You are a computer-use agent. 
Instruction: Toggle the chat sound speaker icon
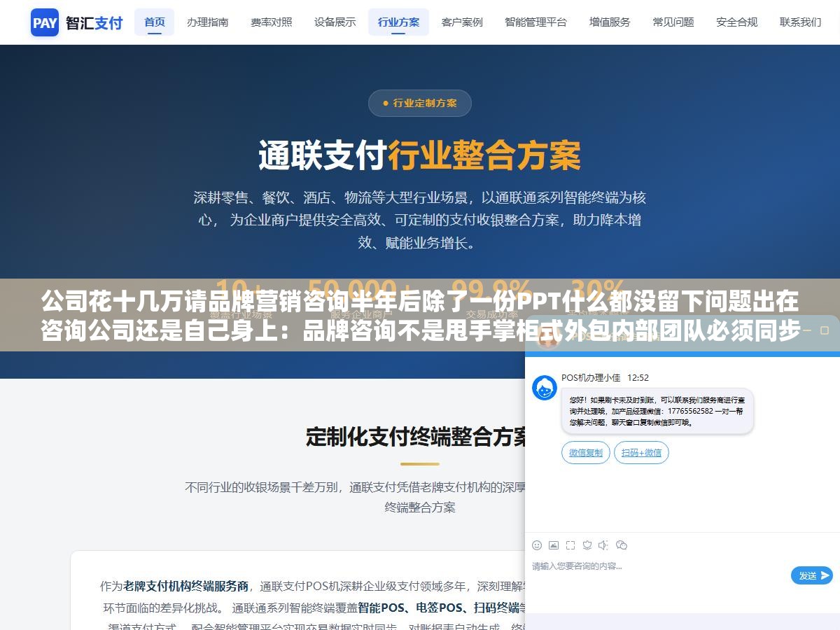pyautogui.click(x=603, y=545)
